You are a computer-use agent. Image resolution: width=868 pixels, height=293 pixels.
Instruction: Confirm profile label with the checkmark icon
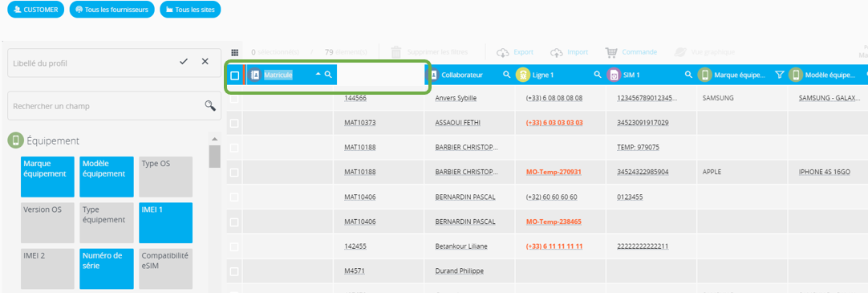tap(184, 62)
